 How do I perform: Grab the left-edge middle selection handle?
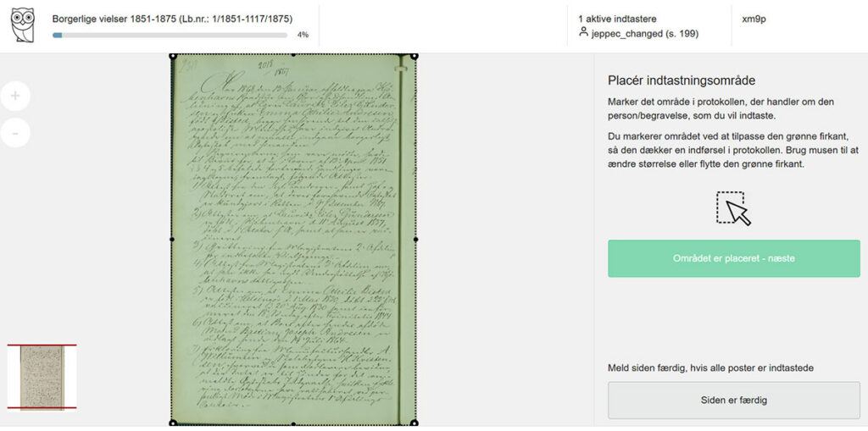171,239
